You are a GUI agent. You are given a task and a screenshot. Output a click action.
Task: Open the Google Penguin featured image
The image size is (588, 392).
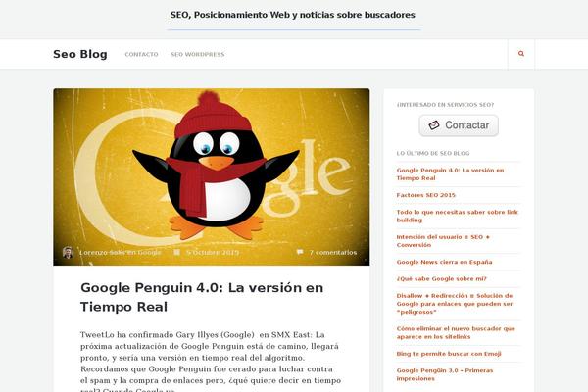212,176
